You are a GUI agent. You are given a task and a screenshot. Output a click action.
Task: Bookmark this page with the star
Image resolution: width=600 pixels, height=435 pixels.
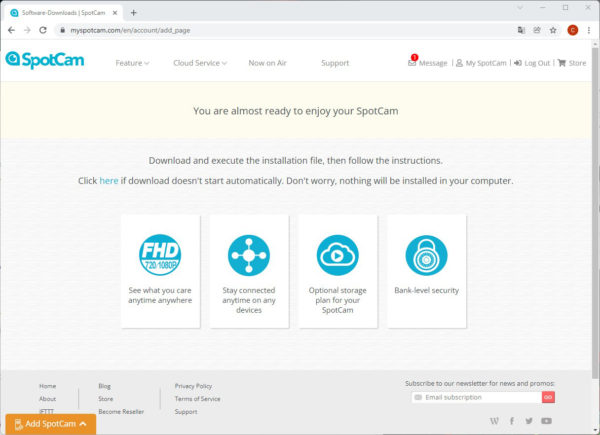pos(553,30)
